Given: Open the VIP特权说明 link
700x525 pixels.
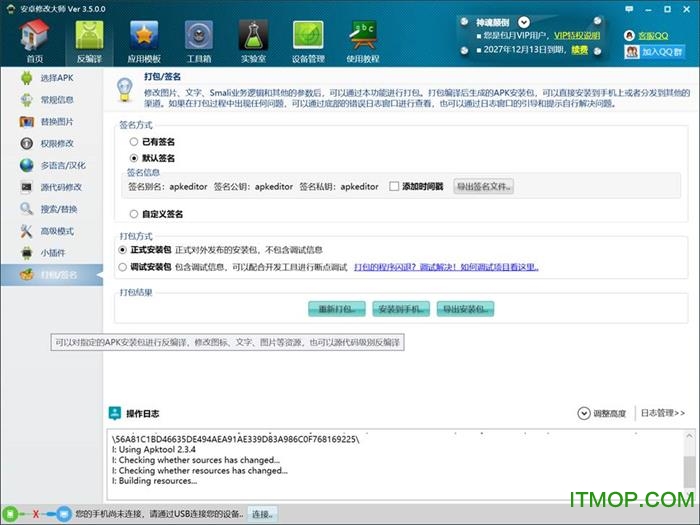Looking at the screenshot, I should click(x=579, y=35).
